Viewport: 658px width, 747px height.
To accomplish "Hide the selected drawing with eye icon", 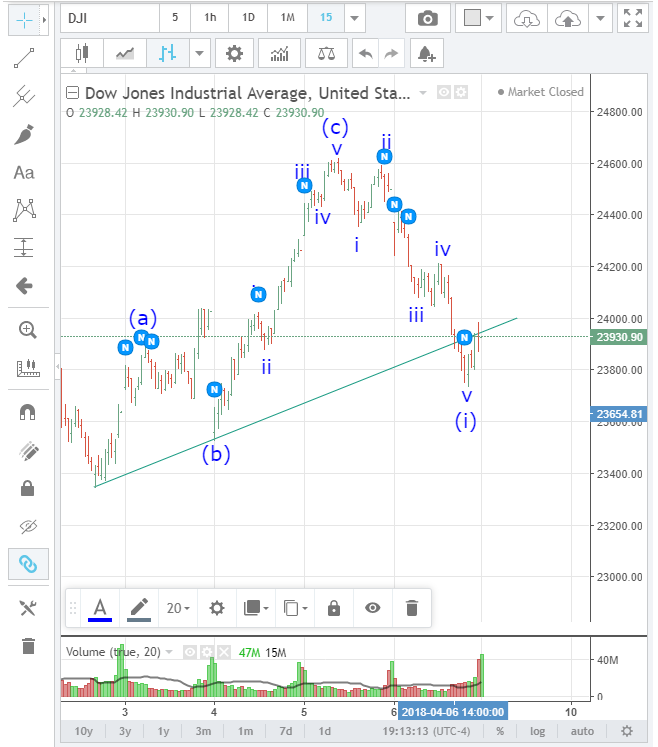I will pyautogui.click(x=373, y=608).
